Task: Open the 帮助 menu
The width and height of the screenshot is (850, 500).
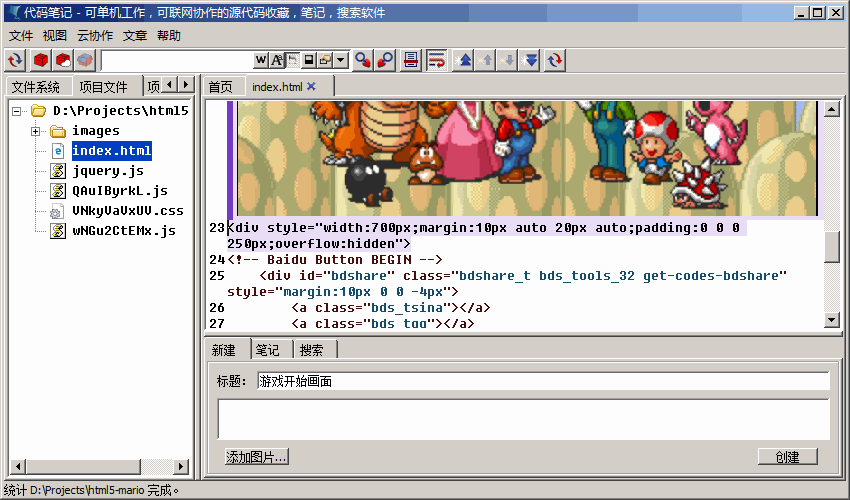Action: (169, 36)
